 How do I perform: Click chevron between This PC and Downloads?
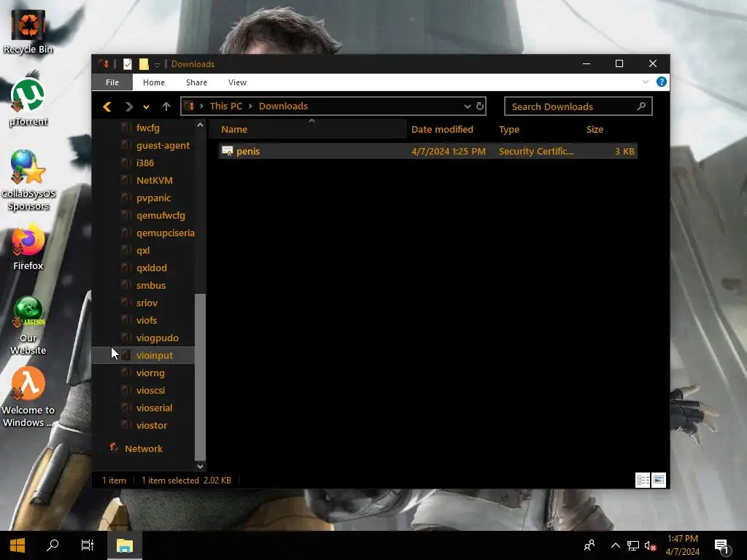250,106
